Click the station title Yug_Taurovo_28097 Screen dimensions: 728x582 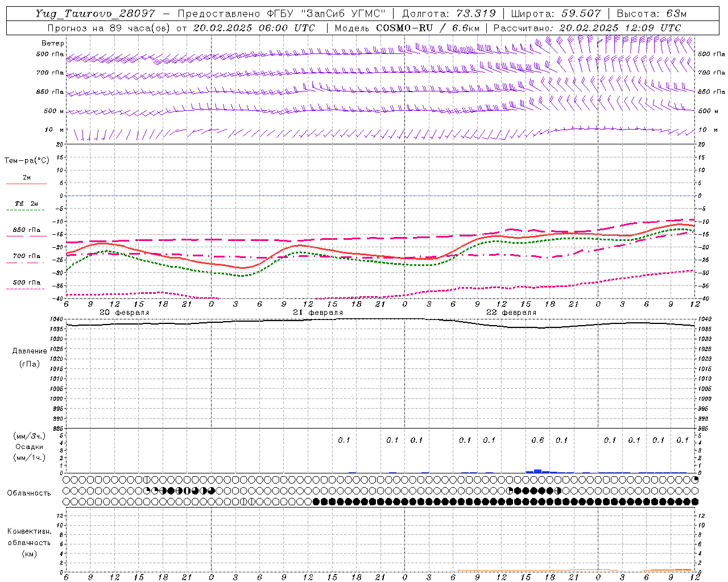(96, 14)
